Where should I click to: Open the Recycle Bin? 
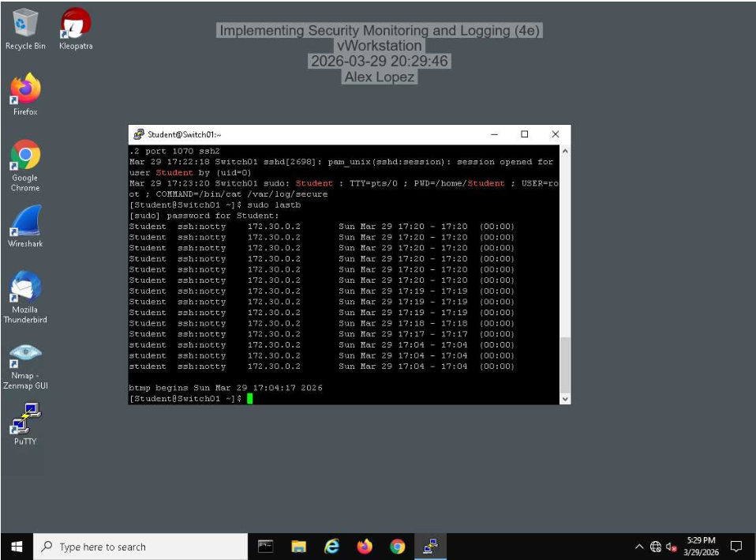[24, 21]
